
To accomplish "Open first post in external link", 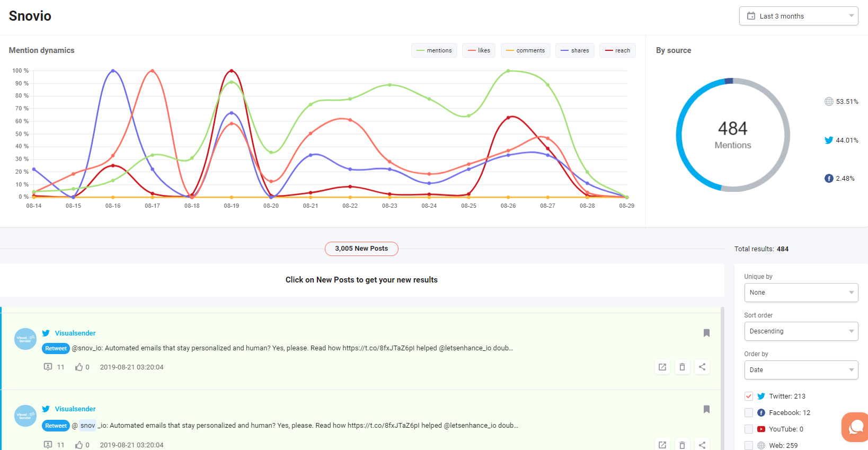I will pyautogui.click(x=662, y=367).
